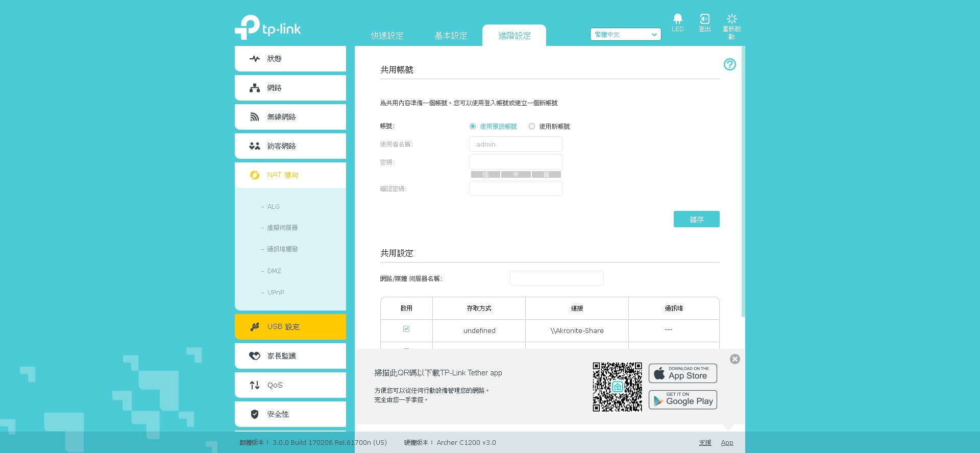Click the guest network (訪客網路) icon

(254, 146)
